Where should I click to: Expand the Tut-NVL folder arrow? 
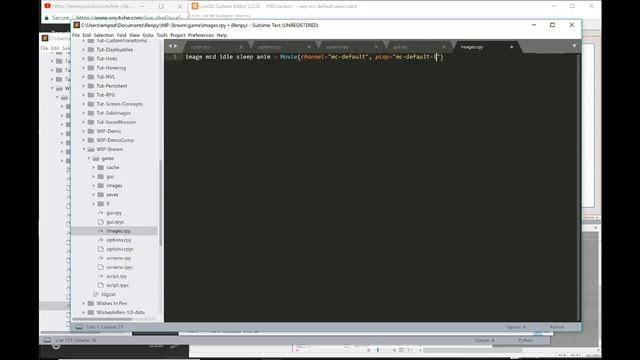(x=84, y=77)
